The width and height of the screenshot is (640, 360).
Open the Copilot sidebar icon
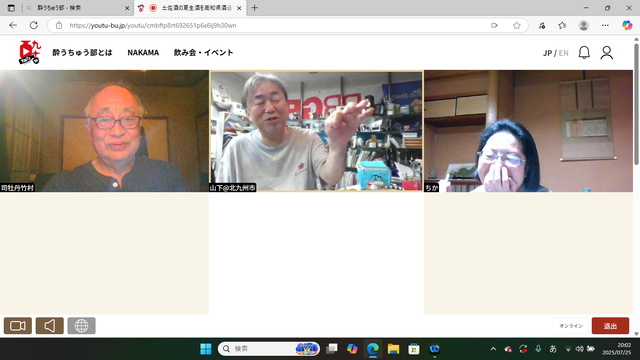pyautogui.click(x=627, y=25)
